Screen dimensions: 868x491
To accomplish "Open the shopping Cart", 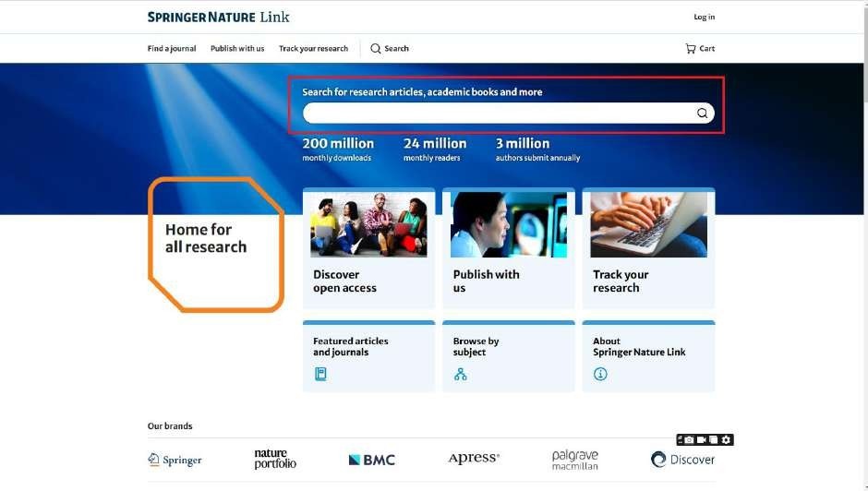I will 700,49.
